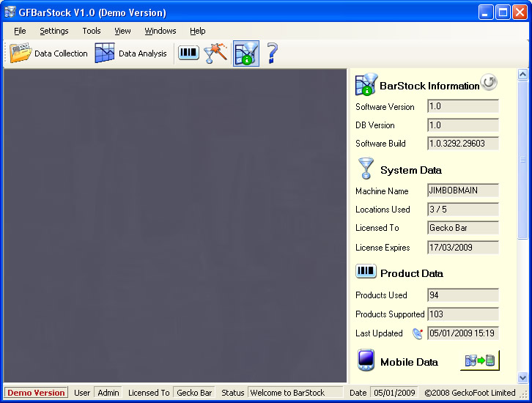Launch the cocktail wizard wand icon
Viewport: 532px width, 403px height.
click(x=215, y=53)
